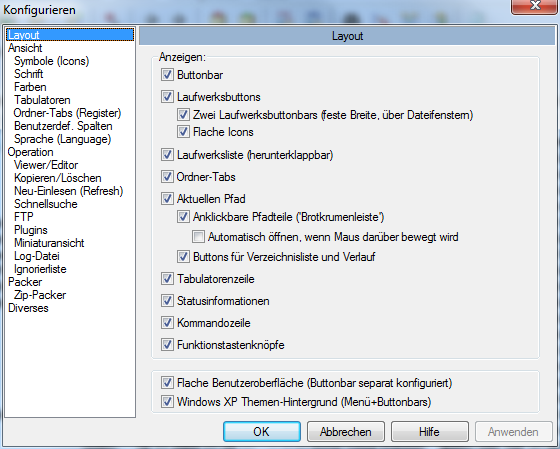The width and height of the screenshot is (560, 449).
Task: Open Symbole (Icons) settings page
Action: click(51, 61)
